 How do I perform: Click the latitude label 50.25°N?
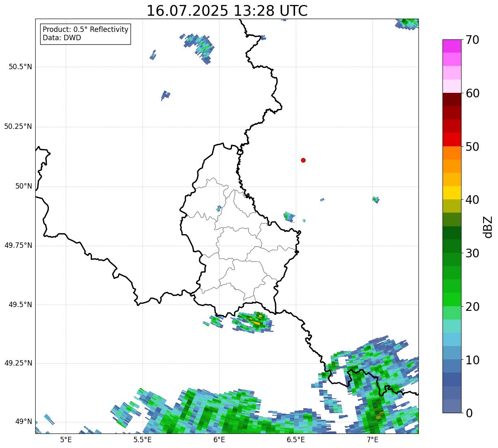point(18,126)
